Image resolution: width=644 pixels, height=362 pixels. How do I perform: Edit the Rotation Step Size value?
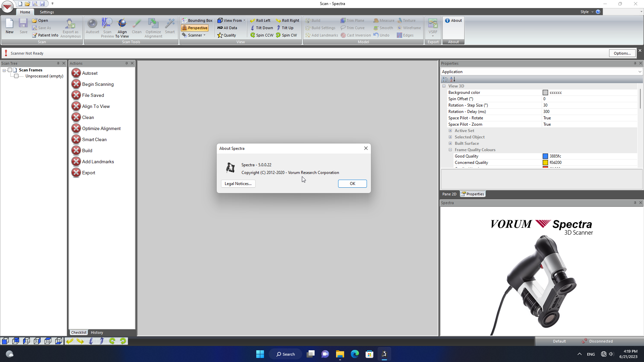tap(589, 105)
